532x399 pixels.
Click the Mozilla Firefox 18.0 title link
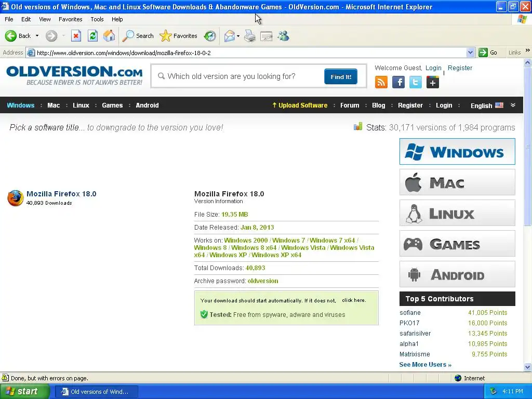pos(61,194)
